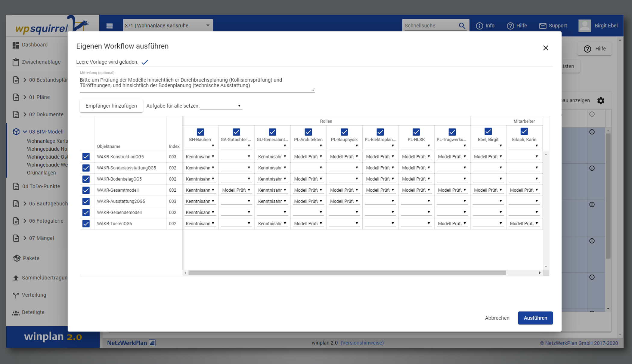Open PL-HLSK dropdown for WAKR-KonstruktionOG5
The width and height of the screenshot is (632, 364).
416,157
